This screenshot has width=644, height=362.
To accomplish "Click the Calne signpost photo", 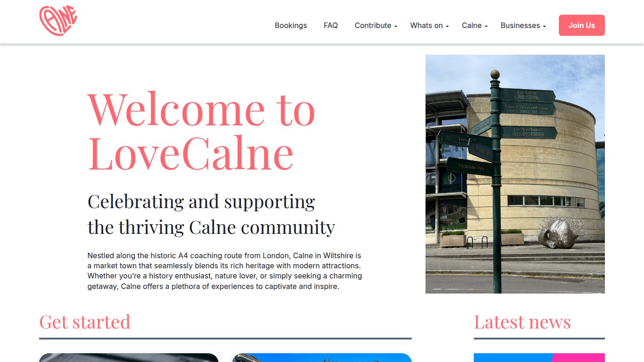I will tap(515, 174).
